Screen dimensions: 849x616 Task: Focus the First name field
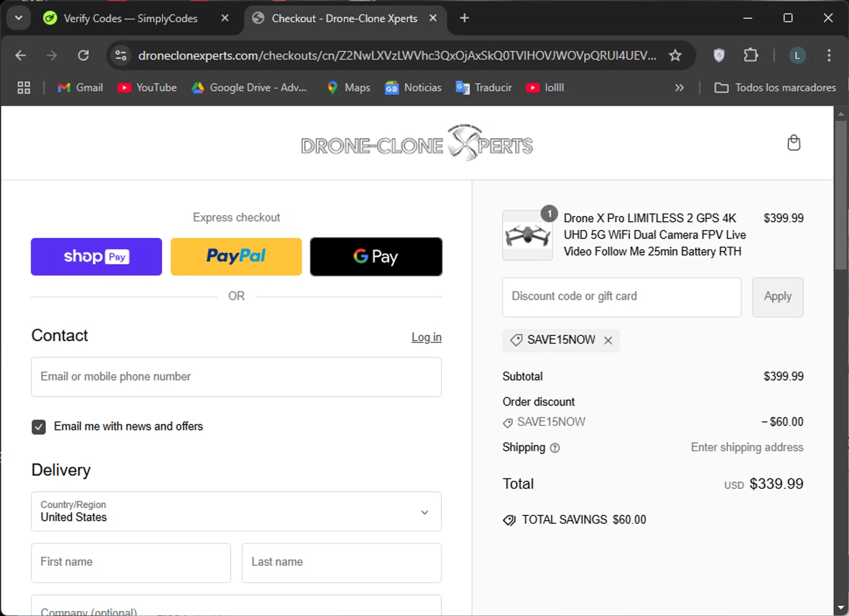[x=131, y=563]
